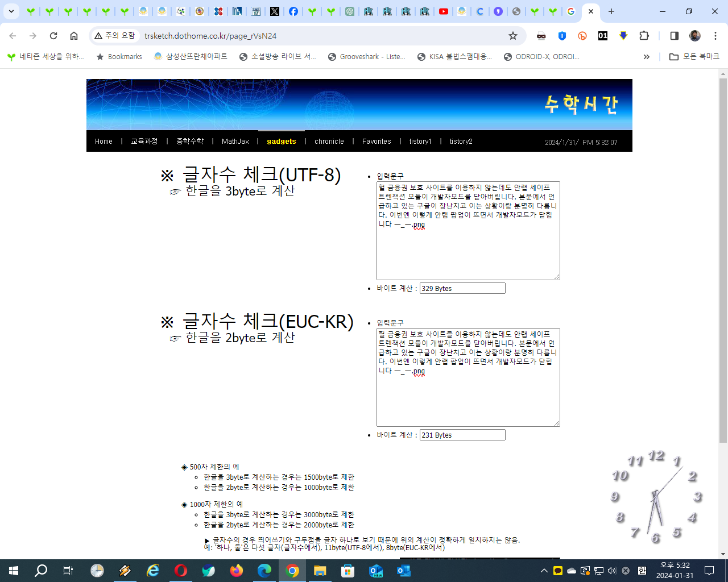Open the Windows Start menu
Image resolution: width=728 pixels, height=582 pixels.
pyautogui.click(x=14, y=571)
